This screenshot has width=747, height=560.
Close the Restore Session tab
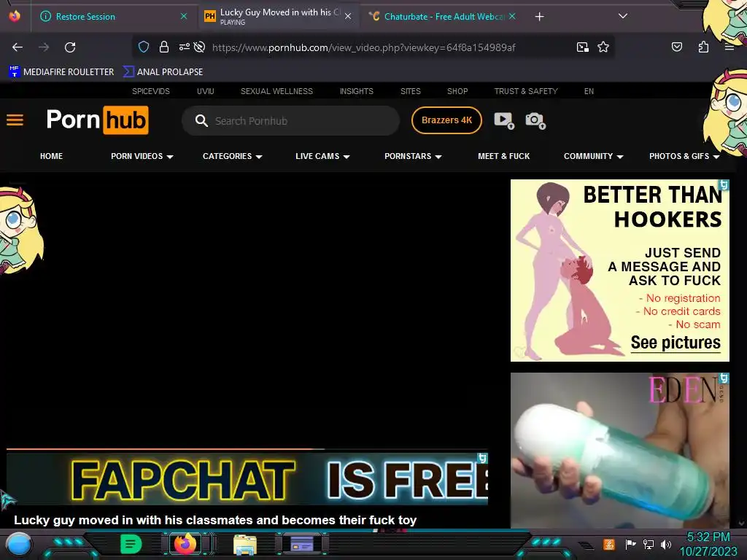tap(183, 16)
